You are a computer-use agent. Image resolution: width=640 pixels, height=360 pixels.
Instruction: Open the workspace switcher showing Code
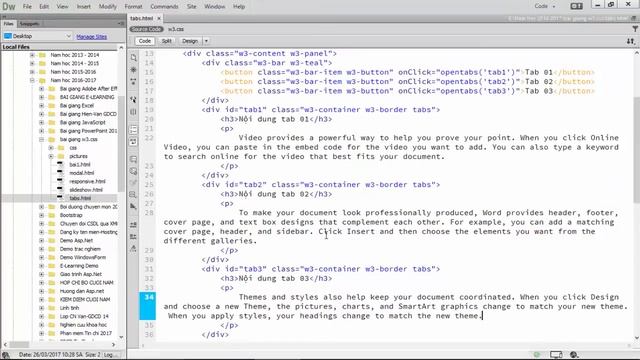[545, 6]
